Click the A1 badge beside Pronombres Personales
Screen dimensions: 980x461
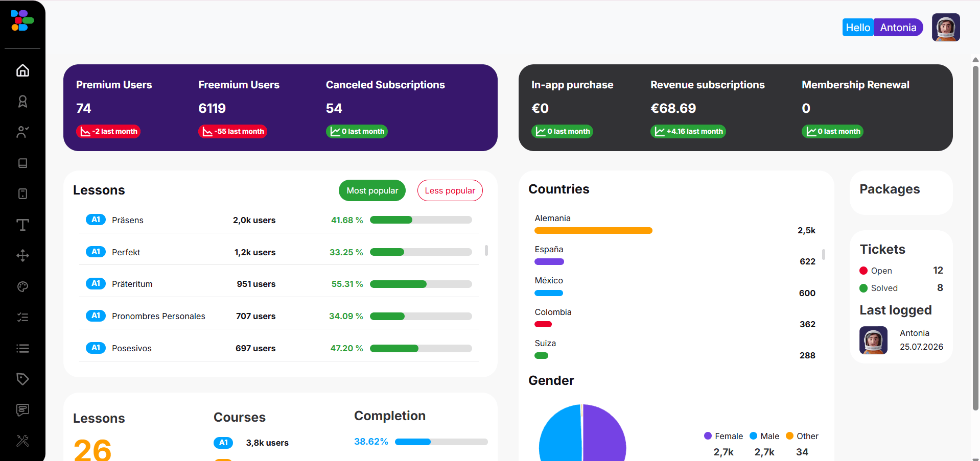coord(96,316)
